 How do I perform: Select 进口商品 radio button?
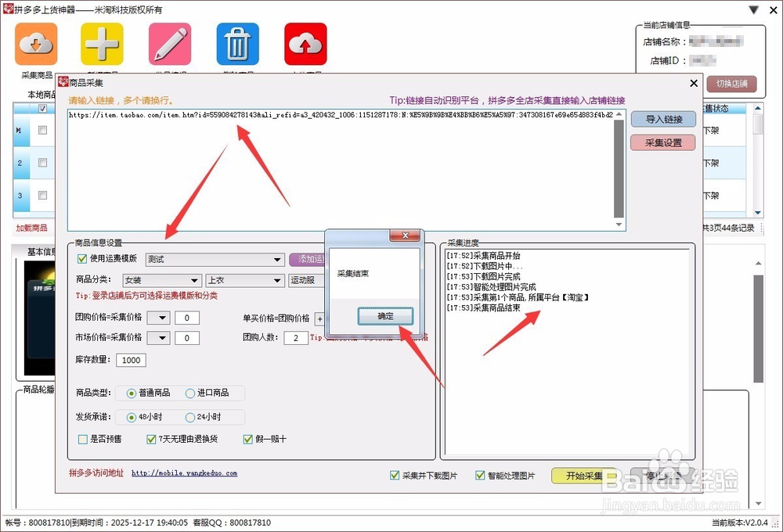point(189,394)
